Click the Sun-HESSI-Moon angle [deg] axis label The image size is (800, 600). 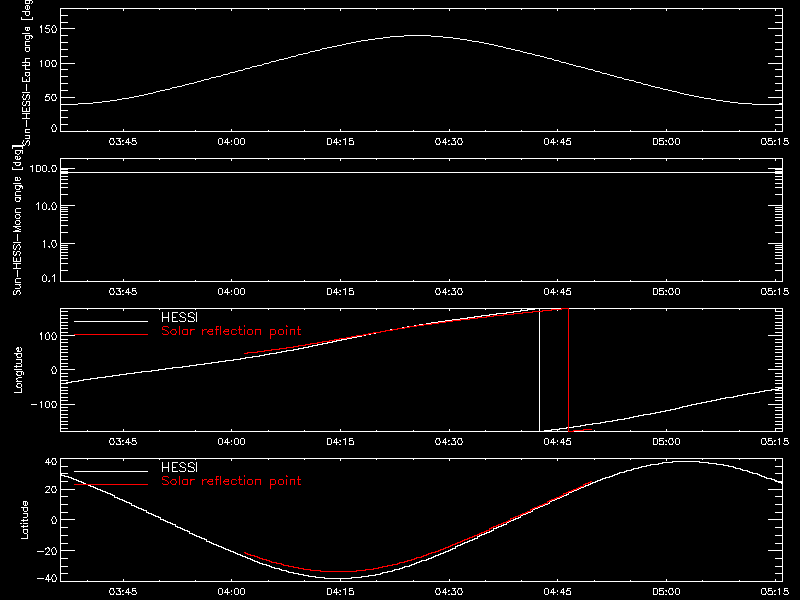[17, 220]
